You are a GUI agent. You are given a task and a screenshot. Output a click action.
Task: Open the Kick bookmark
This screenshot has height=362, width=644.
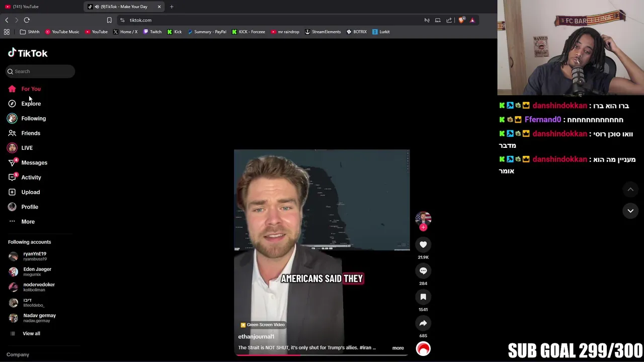pos(175,32)
